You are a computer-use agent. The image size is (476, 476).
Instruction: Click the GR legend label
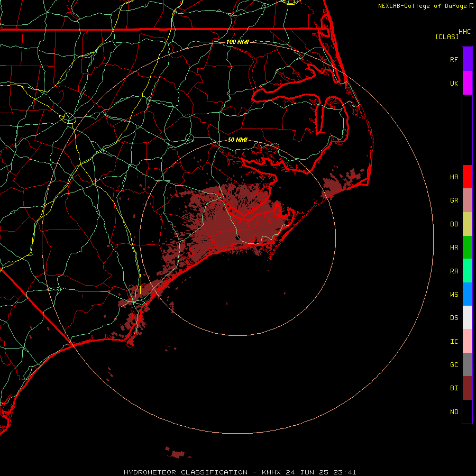pos(454,200)
